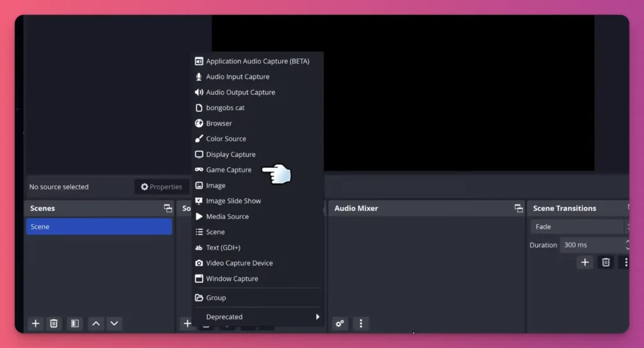Expand the Deprecated submenu

[x=257, y=317]
